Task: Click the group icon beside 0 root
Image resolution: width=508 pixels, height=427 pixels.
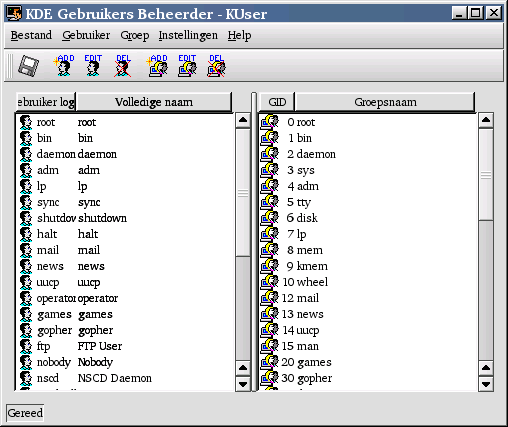Action: (x=269, y=122)
